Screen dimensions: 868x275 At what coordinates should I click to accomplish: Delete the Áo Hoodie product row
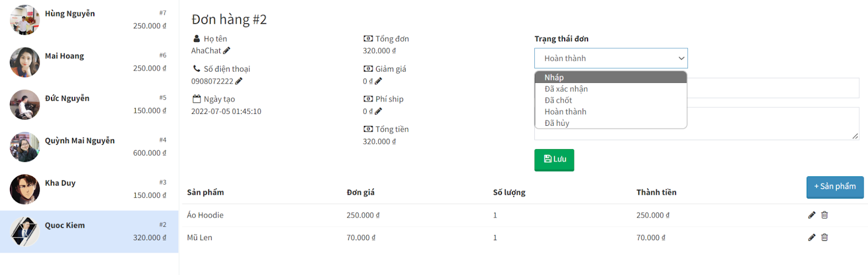[x=825, y=215]
